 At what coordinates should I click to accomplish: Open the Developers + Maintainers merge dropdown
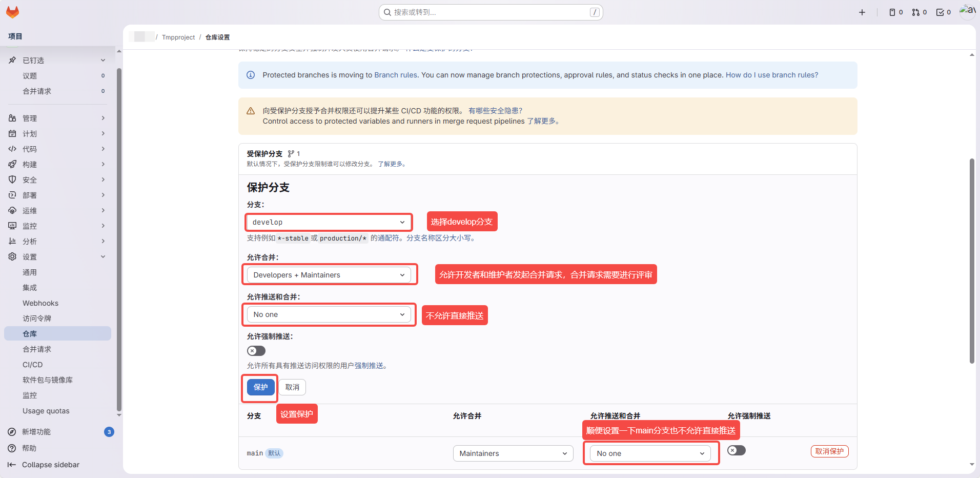point(329,275)
